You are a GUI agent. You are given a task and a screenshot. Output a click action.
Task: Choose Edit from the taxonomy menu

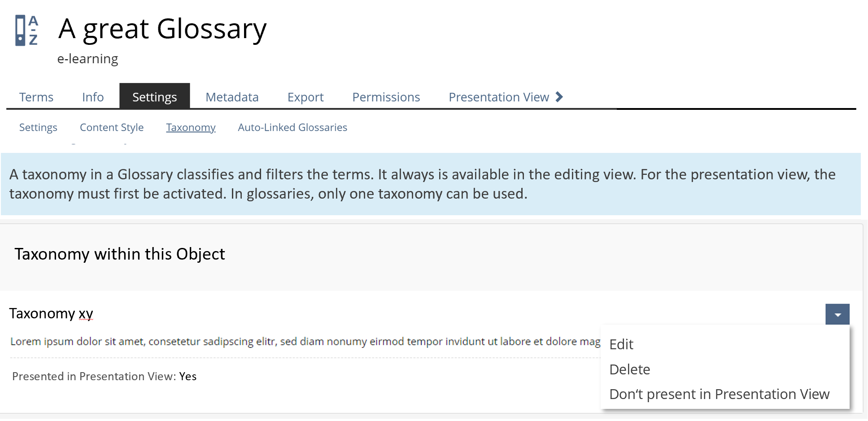click(621, 344)
